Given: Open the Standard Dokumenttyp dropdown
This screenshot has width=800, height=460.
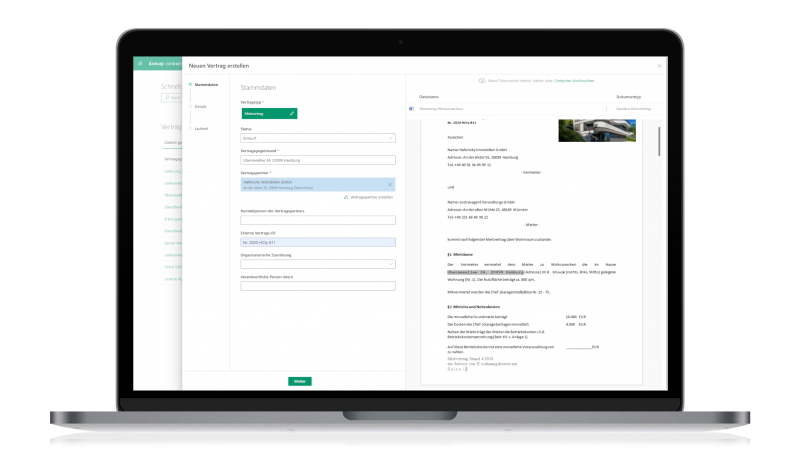Looking at the screenshot, I should click(634, 108).
